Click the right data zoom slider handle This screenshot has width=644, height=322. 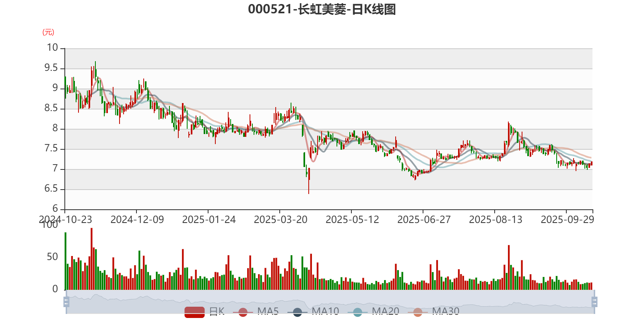[x=594, y=301]
